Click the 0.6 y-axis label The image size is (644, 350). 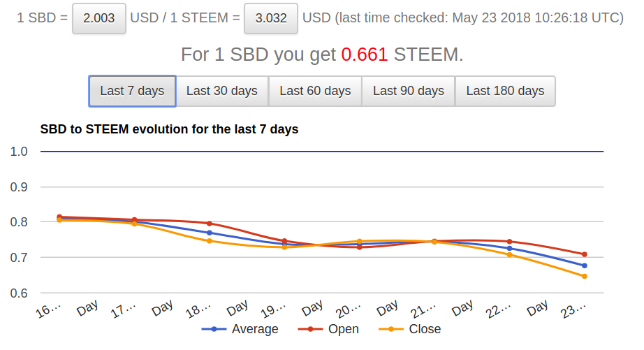pos(19,293)
